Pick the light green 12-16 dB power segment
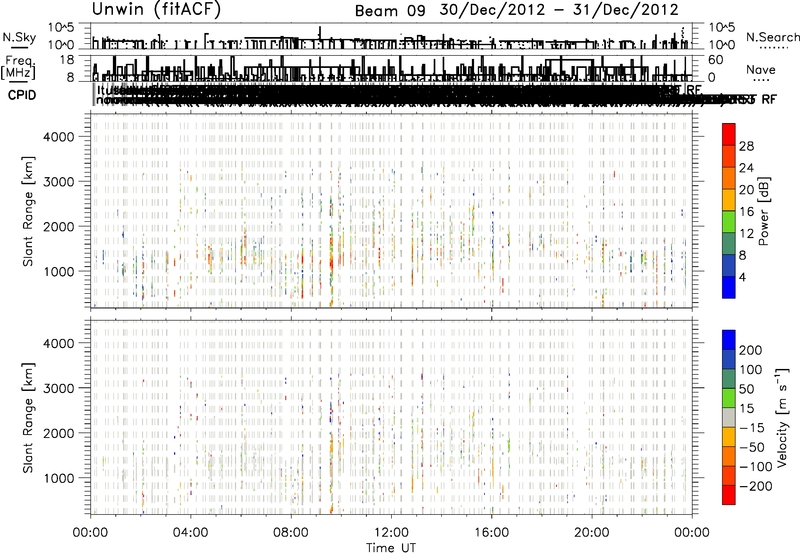800x554 pixels. [729, 222]
